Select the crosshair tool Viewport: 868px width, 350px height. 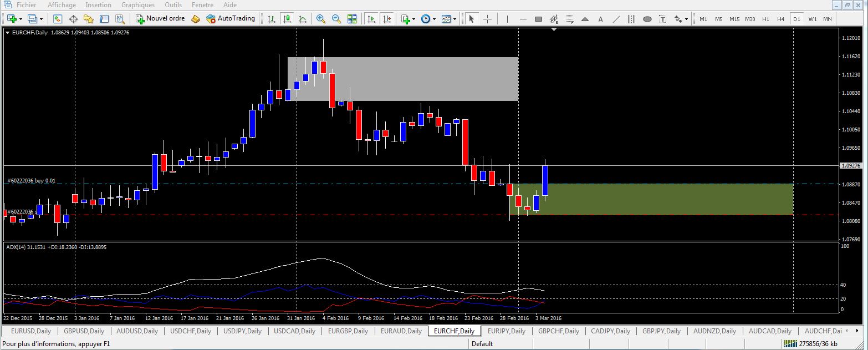pos(487,19)
